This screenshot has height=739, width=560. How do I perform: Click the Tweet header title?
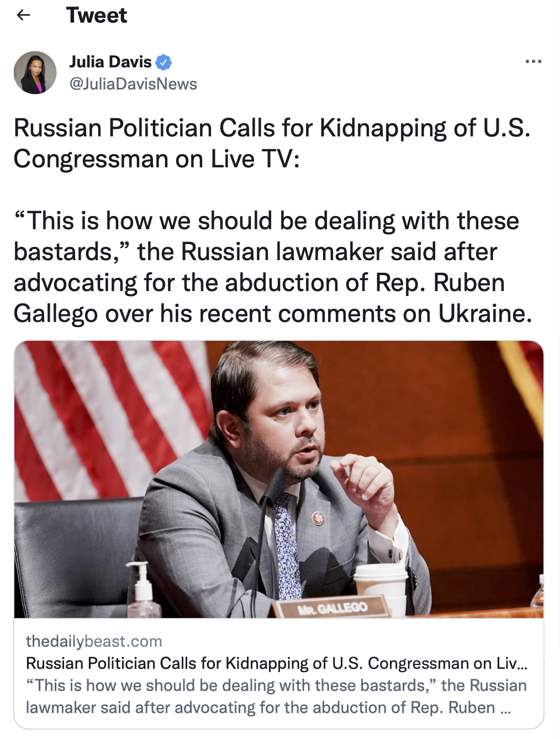click(97, 15)
